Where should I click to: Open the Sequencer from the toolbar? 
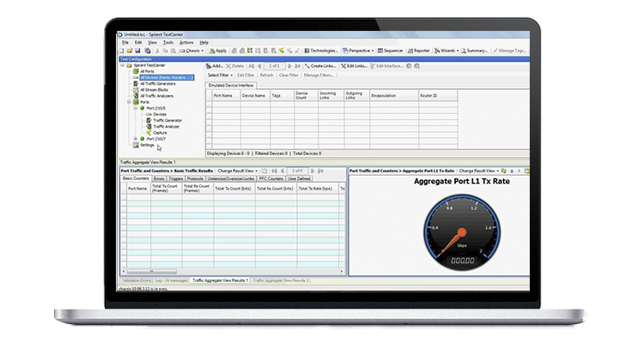click(x=390, y=51)
